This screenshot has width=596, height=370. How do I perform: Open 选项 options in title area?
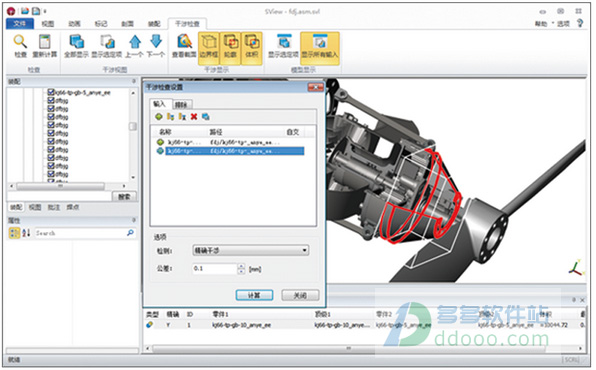(x=563, y=24)
